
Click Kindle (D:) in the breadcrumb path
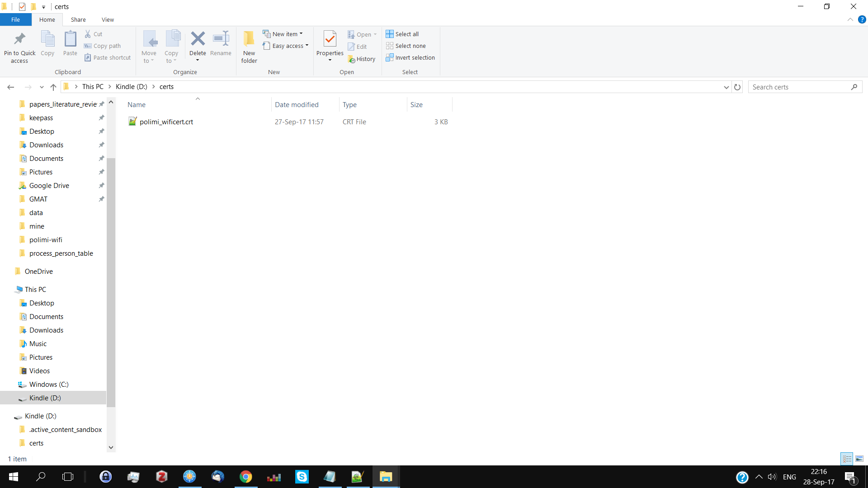[x=131, y=87]
